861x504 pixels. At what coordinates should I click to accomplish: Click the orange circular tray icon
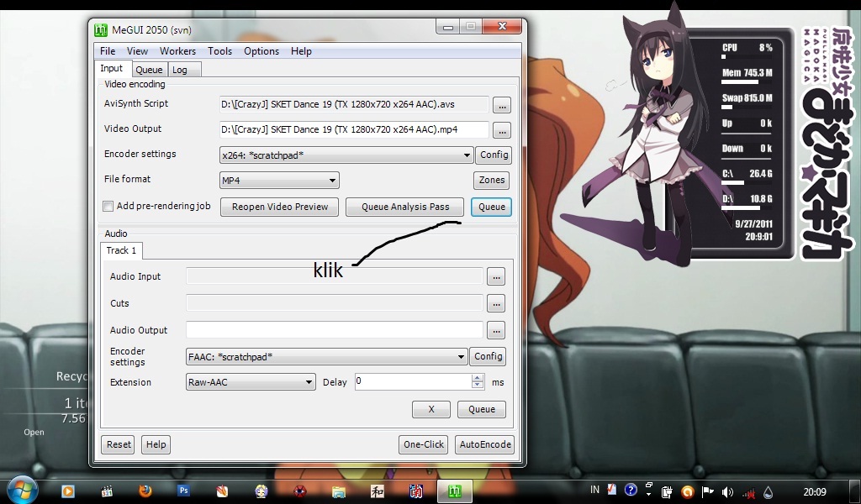click(x=688, y=492)
